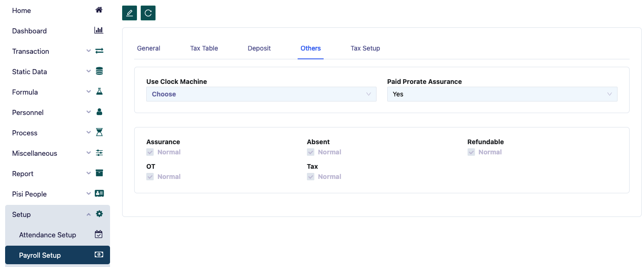The height and width of the screenshot is (267, 644).
Task: Toggle the Absent Normal checkbox
Action: [x=311, y=152]
